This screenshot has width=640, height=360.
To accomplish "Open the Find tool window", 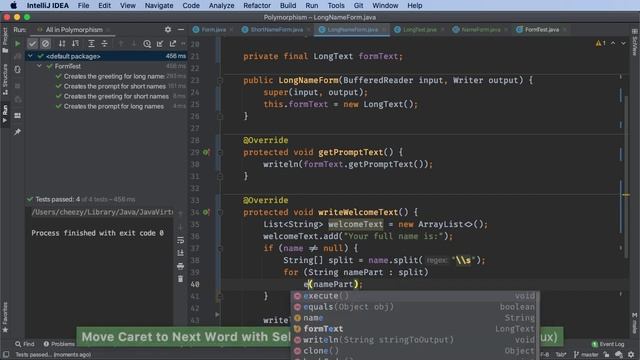I will click(x=25, y=344).
